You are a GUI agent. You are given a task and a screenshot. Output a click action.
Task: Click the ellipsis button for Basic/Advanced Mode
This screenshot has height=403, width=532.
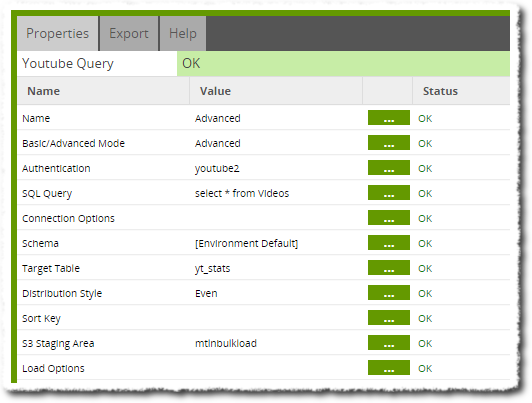(x=388, y=143)
